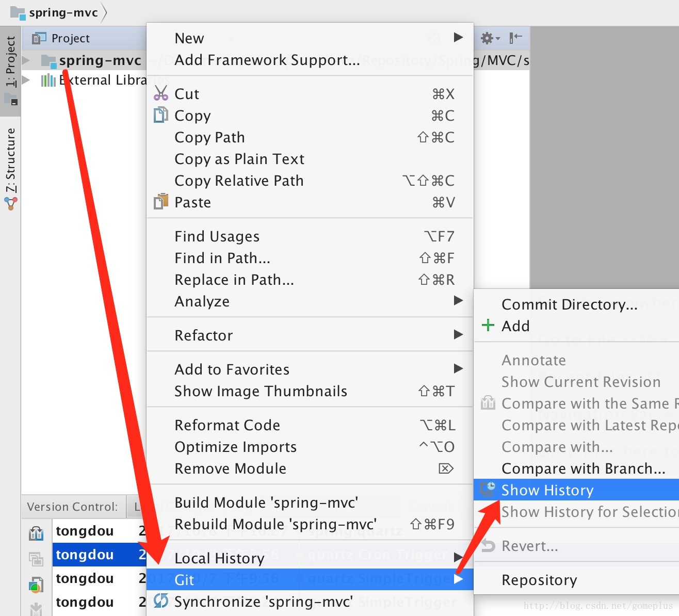Expand the External Libraries node
679x616 pixels.
tap(26, 80)
